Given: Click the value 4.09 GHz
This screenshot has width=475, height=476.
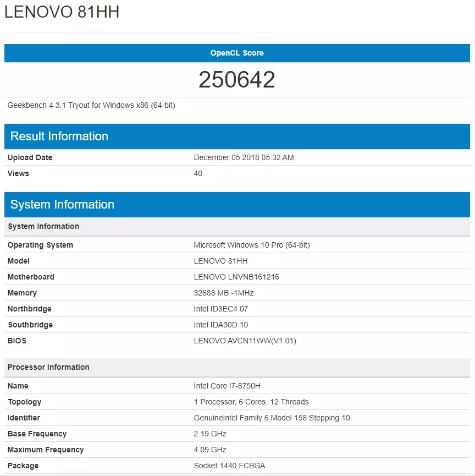Looking at the screenshot, I should pos(210,450).
